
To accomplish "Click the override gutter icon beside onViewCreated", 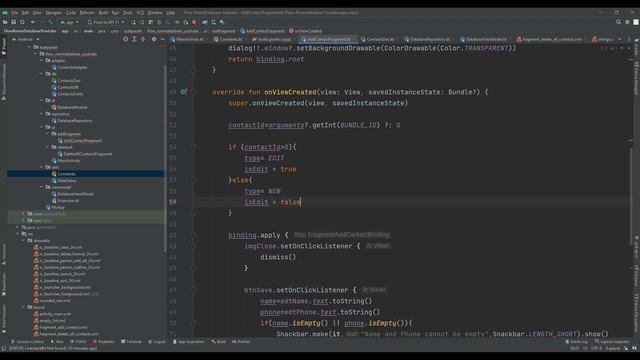I will pyautogui.click(x=183, y=92).
